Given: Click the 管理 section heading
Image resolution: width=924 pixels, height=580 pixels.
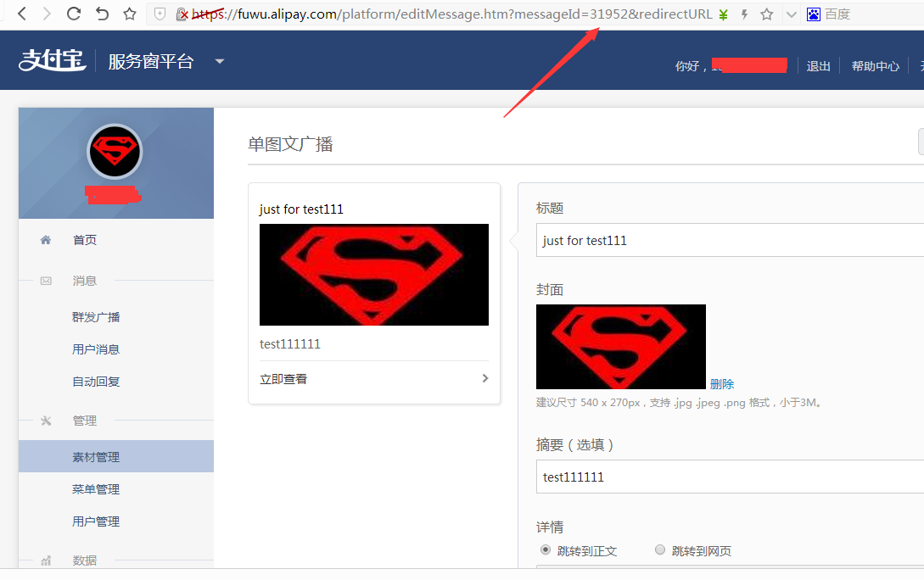Looking at the screenshot, I should coord(84,421).
